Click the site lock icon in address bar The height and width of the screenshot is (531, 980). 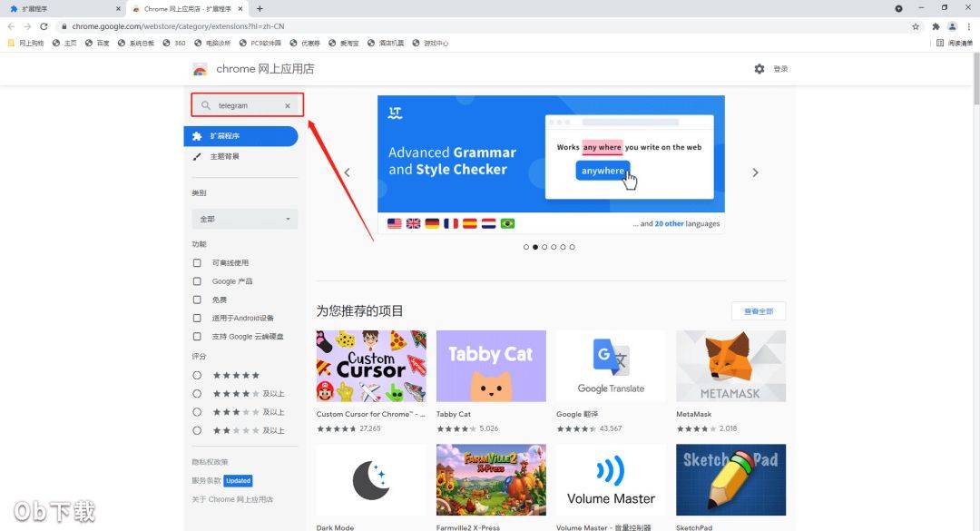click(64, 26)
